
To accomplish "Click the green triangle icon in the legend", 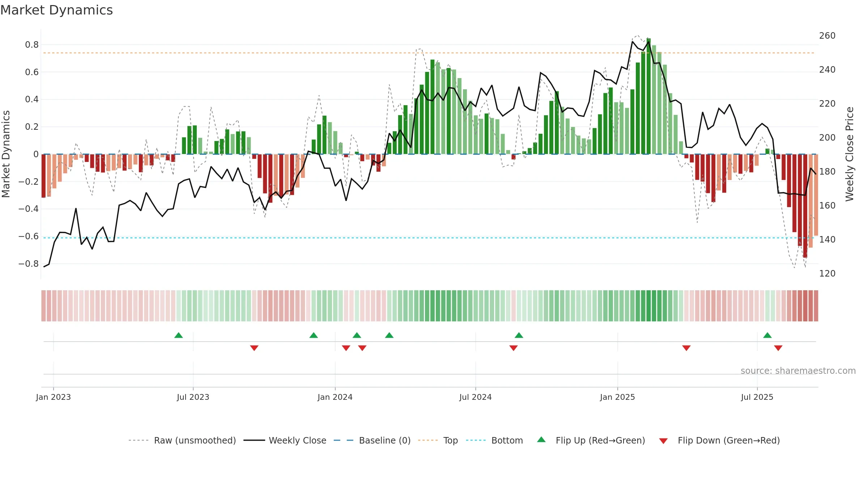I will point(541,440).
